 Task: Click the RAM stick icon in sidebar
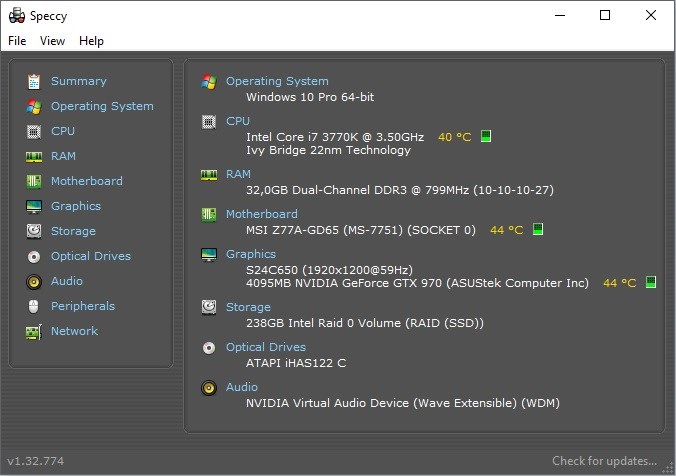(x=34, y=157)
